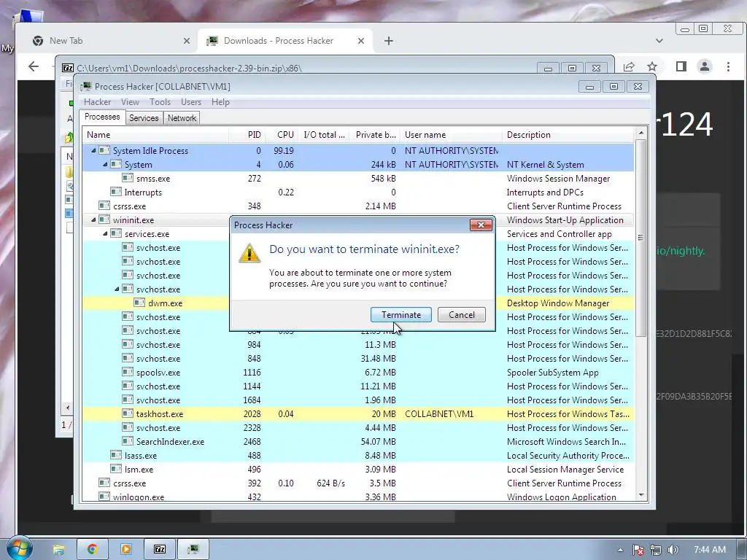747x560 pixels.
Task: Open the Hacker menu
Action: (97, 102)
